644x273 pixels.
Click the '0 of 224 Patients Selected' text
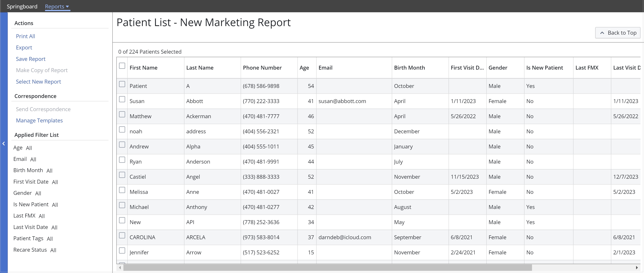pyautogui.click(x=150, y=52)
